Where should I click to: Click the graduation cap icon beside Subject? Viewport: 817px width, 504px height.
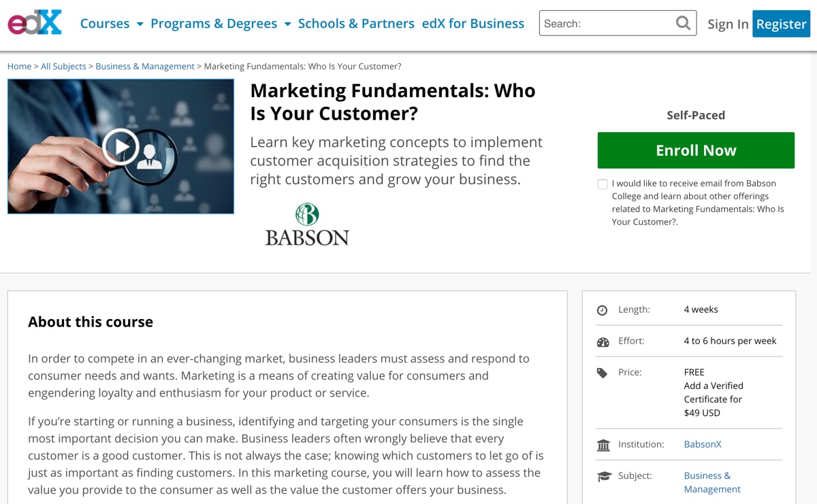603,475
